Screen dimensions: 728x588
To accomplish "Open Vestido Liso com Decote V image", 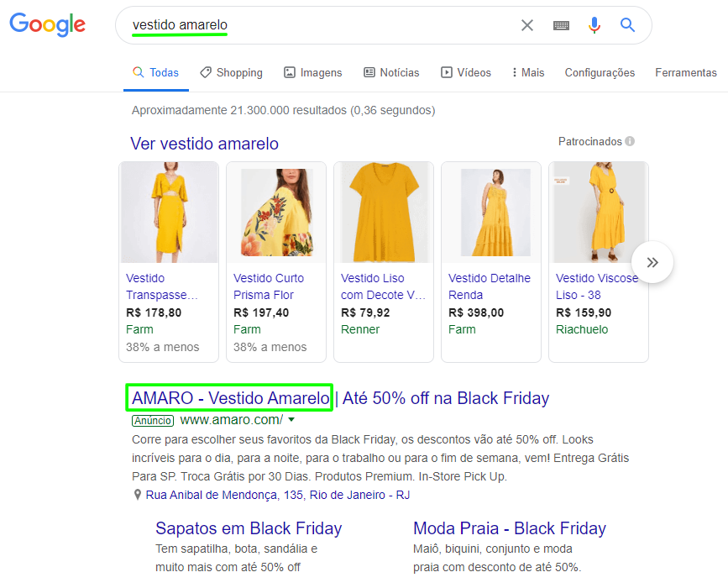I will click(x=384, y=213).
